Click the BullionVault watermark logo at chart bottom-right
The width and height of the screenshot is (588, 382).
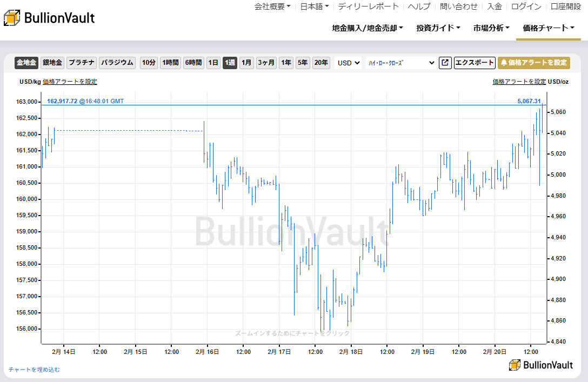coord(542,365)
